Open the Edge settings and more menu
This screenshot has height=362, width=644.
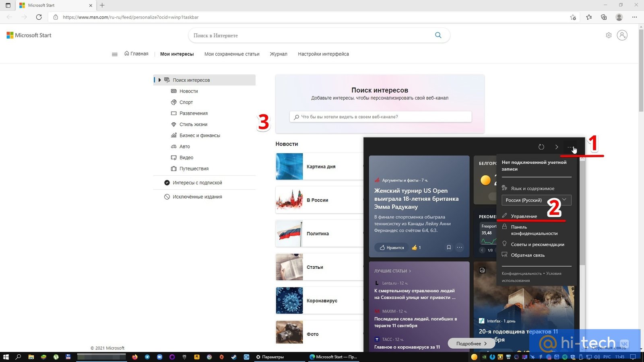click(x=635, y=17)
